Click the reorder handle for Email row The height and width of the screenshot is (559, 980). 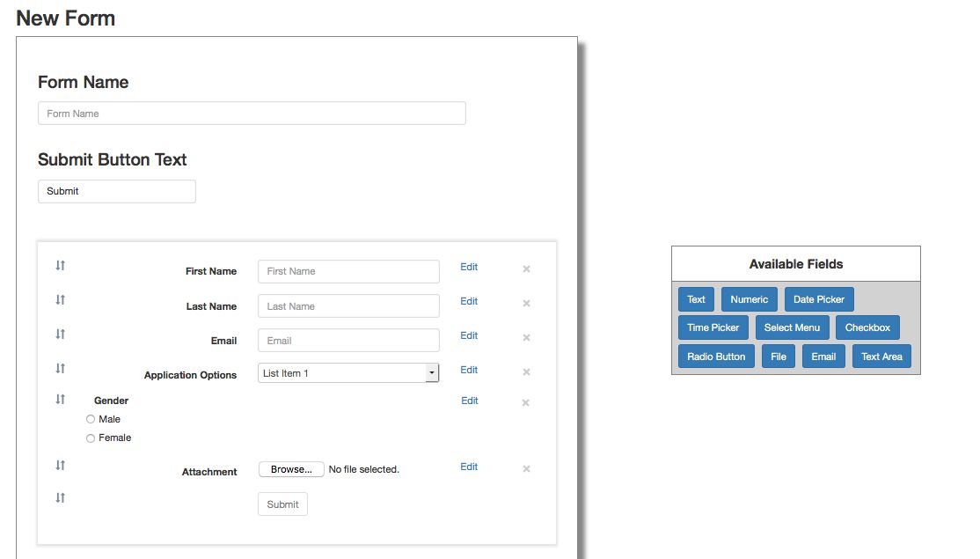[60, 334]
